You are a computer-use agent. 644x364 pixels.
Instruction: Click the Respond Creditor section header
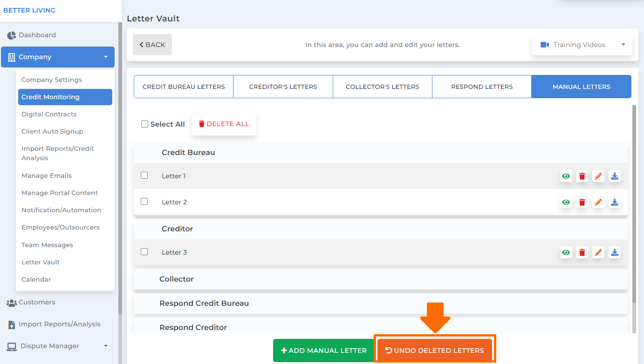[381, 326]
